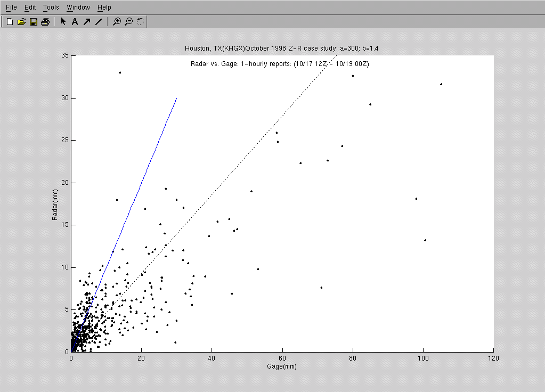The image size is (545, 392).
Task: Click x-axis tick label 60
Action: pyautogui.click(x=282, y=358)
